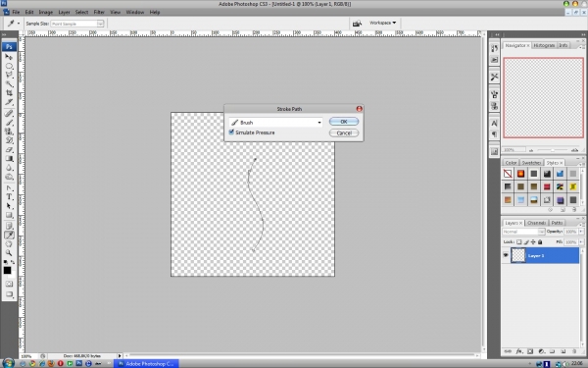Add a layer style fx
This screenshot has height=368, width=588.
(519, 351)
